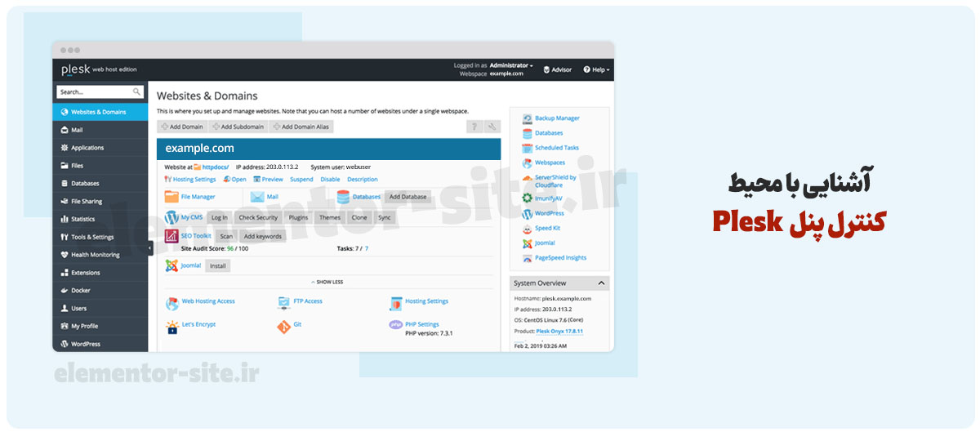
Task: Collapse the System Overview panel
Action: click(x=602, y=283)
